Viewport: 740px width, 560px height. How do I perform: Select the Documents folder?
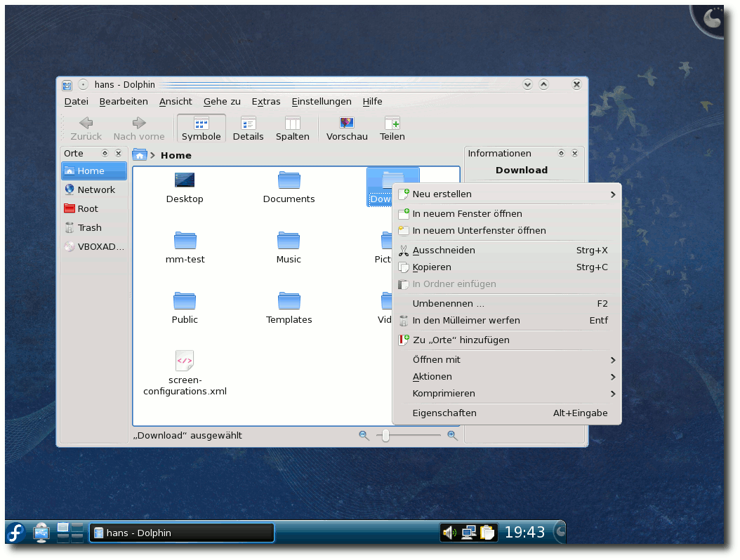point(289,187)
